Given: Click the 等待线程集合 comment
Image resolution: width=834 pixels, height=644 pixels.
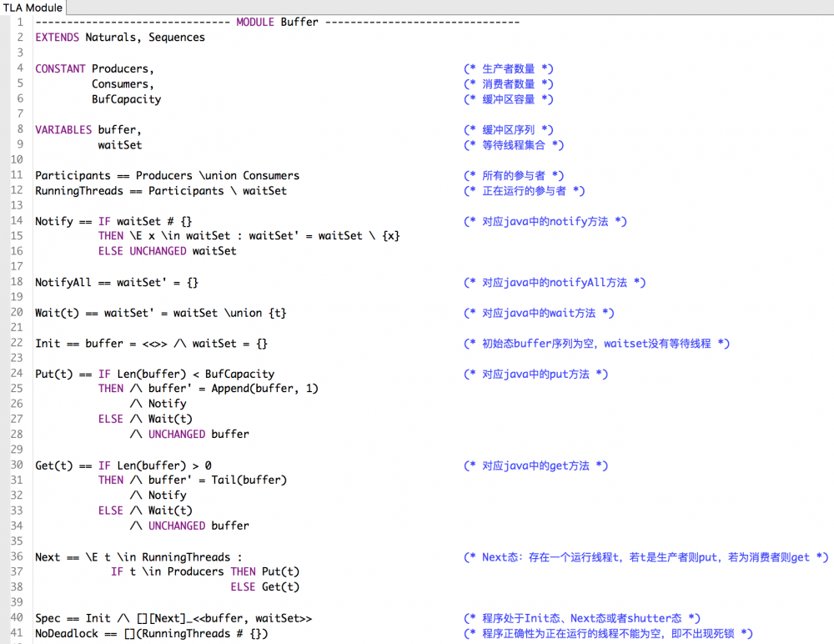Looking at the screenshot, I should pos(514,145).
